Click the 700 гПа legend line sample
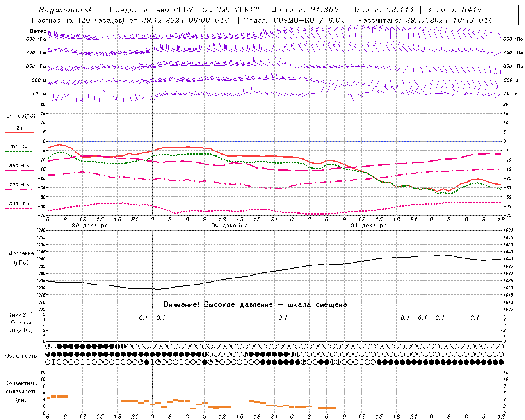Screen dimensions: 525x420 [19, 189]
